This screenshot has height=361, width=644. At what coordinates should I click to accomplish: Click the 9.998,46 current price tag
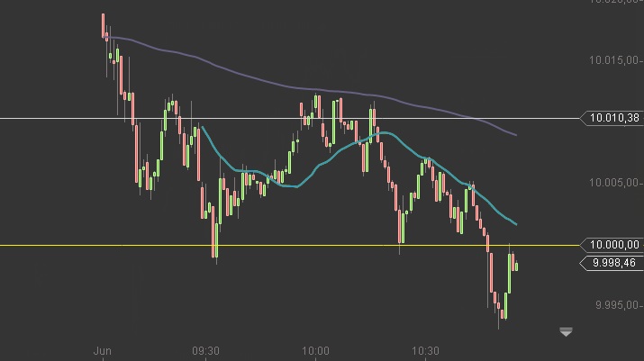click(612, 263)
